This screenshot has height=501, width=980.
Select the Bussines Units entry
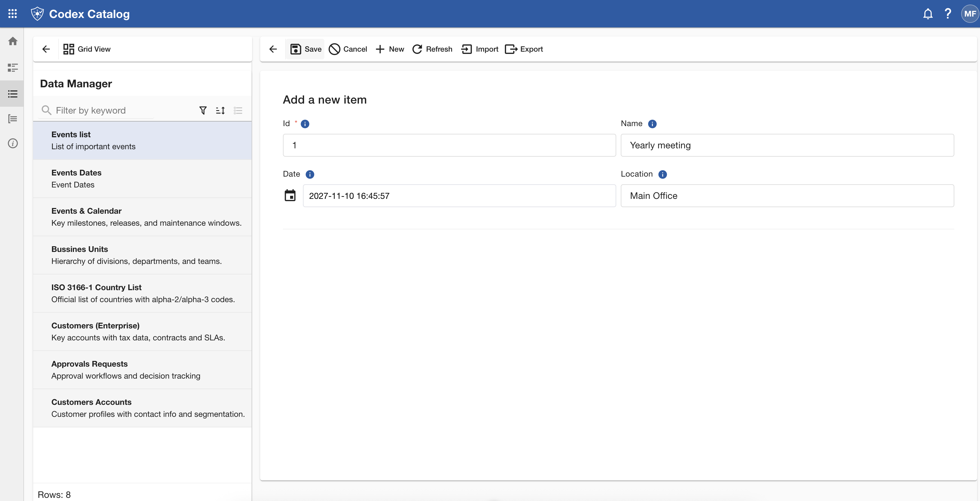pos(142,255)
